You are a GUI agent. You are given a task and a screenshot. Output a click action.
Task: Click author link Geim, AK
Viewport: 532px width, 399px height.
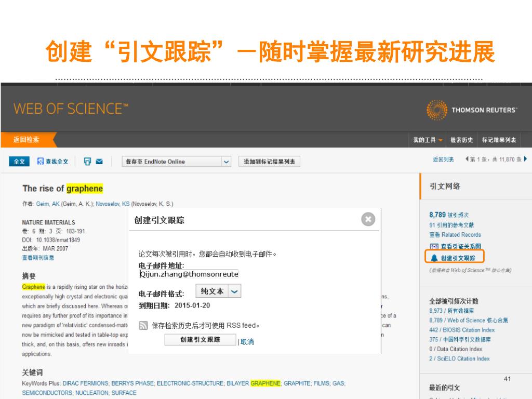(48, 204)
